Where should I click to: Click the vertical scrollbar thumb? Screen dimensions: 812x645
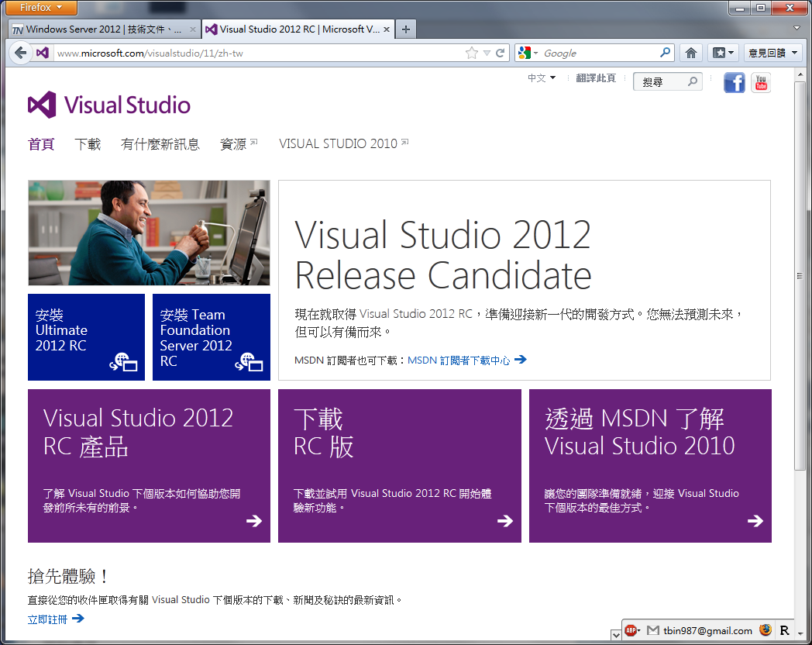pos(800,275)
